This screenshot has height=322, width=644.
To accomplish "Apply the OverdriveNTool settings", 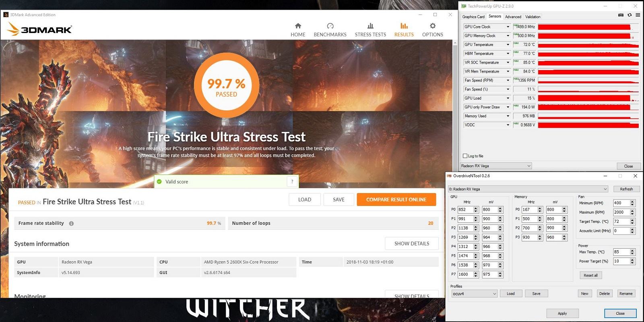I will [x=562, y=313].
